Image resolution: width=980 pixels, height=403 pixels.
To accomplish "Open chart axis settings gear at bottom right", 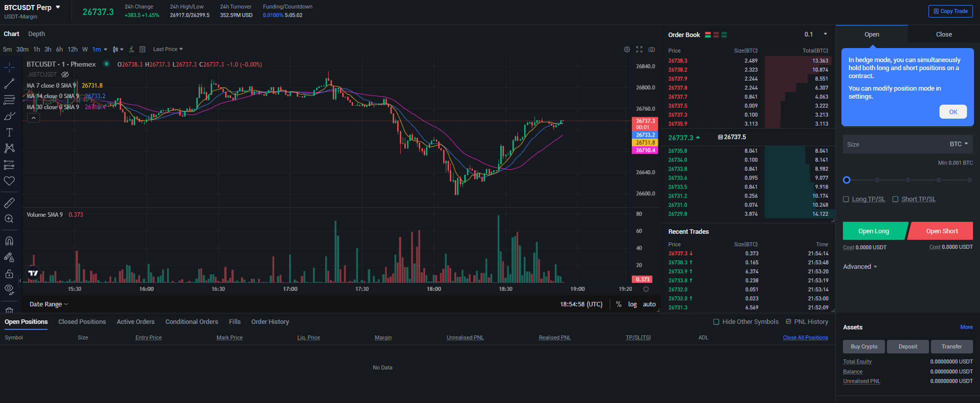I will [x=646, y=289].
